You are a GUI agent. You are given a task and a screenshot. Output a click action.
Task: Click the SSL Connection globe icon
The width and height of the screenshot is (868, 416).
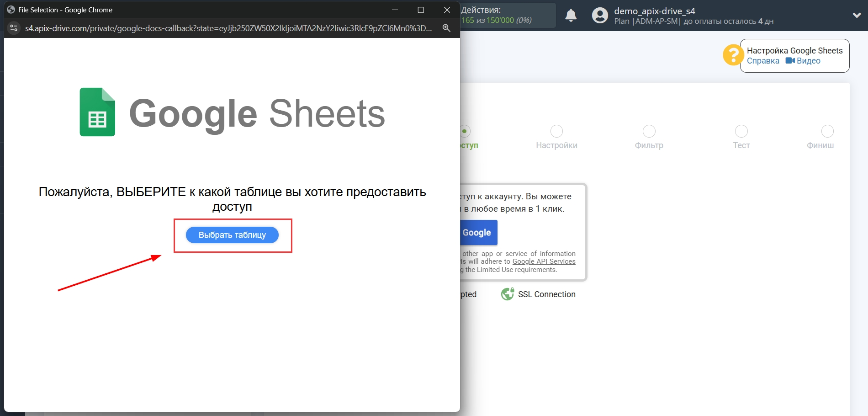point(508,294)
